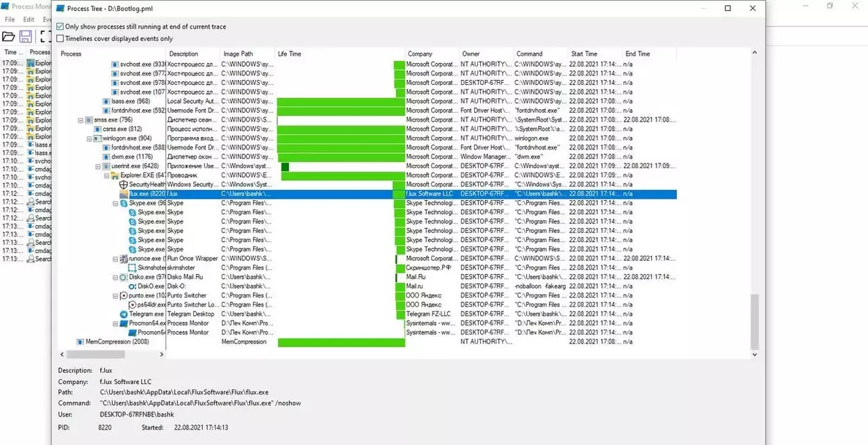Open Edit menu in Process Monitor window

(28, 19)
